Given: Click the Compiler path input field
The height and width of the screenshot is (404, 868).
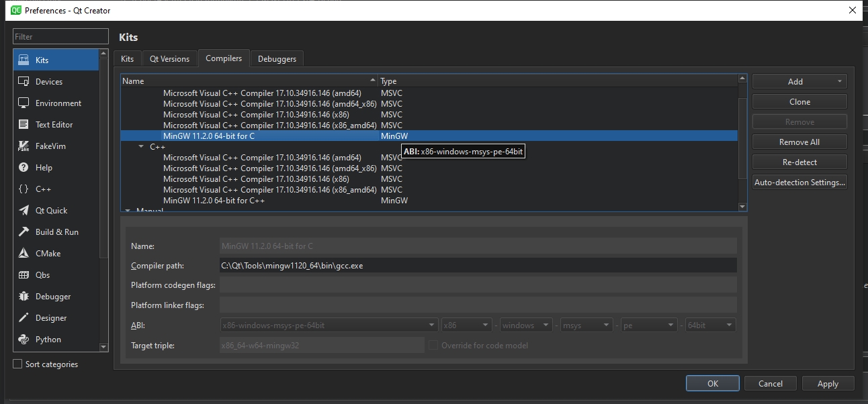Looking at the screenshot, I should 478,265.
